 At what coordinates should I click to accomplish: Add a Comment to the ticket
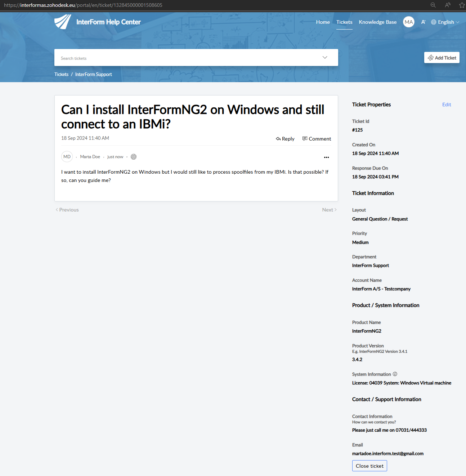pos(317,139)
